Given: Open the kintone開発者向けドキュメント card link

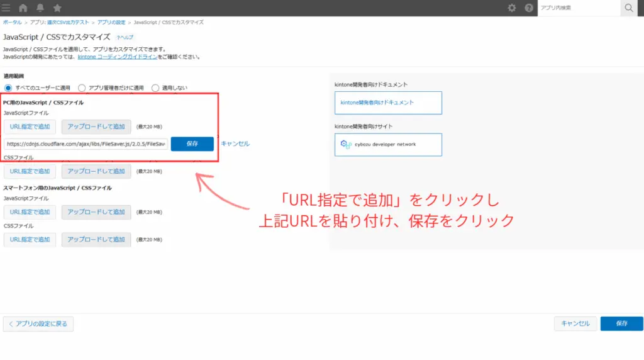Looking at the screenshot, I should (x=388, y=103).
